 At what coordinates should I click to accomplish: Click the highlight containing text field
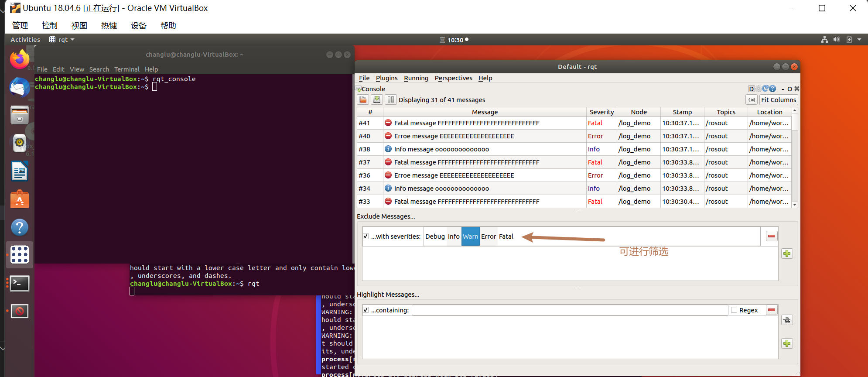(x=570, y=310)
